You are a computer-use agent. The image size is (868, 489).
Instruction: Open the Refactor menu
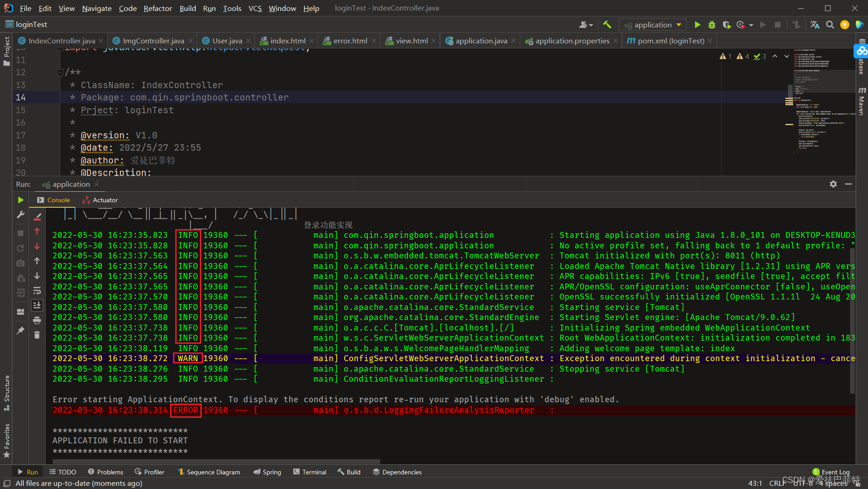tap(157, 8)
